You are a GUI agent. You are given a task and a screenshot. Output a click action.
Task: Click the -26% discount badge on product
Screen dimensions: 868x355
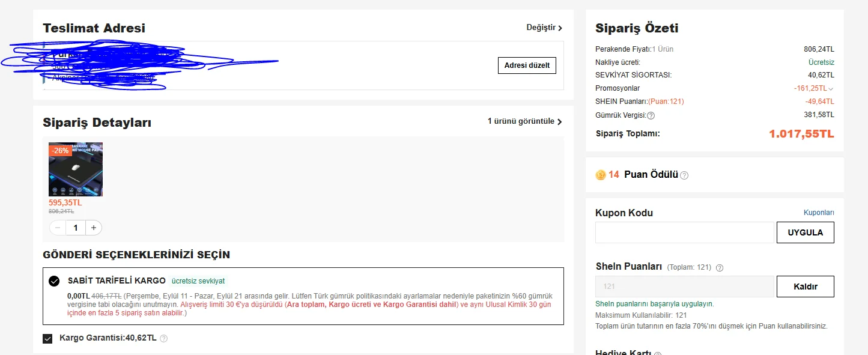pyautogui.click(x=60, y=150)
